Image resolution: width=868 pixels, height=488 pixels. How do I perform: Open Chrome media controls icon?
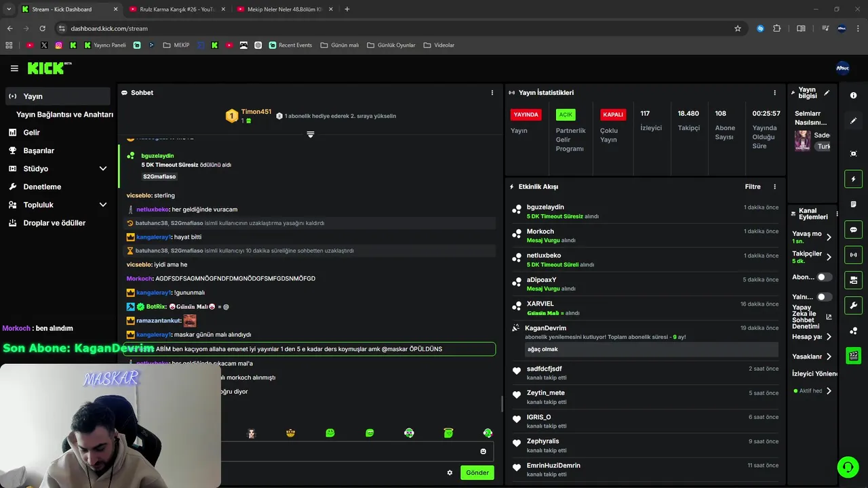coord(825,28)
